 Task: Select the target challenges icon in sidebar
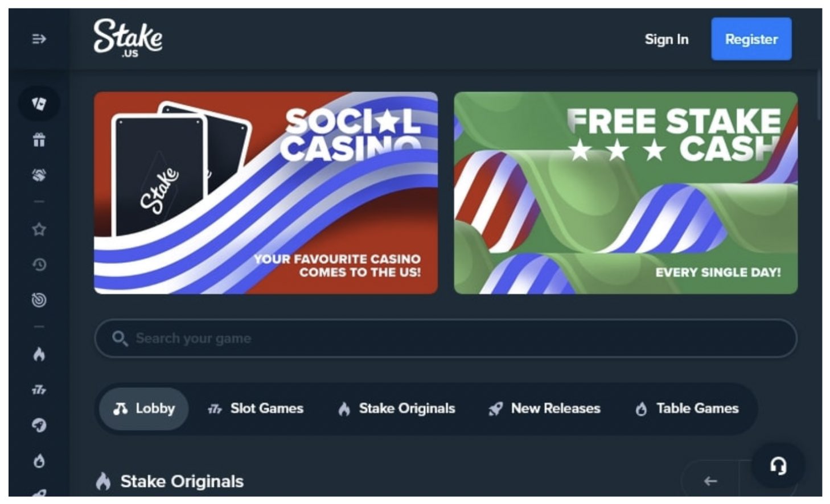39,300
